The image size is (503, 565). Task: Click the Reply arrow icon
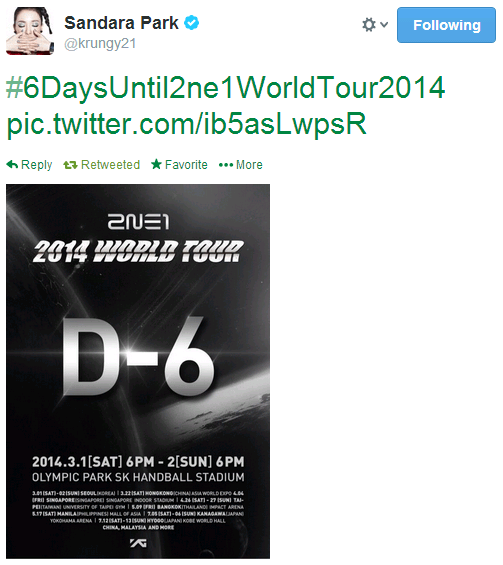point(12,165)
